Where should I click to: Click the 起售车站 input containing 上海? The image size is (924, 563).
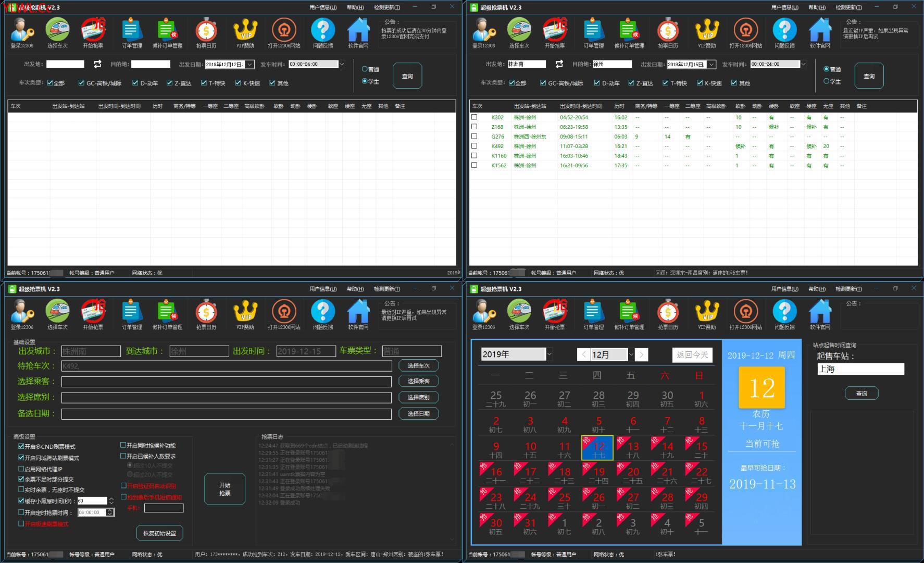[x=861, y=369]
